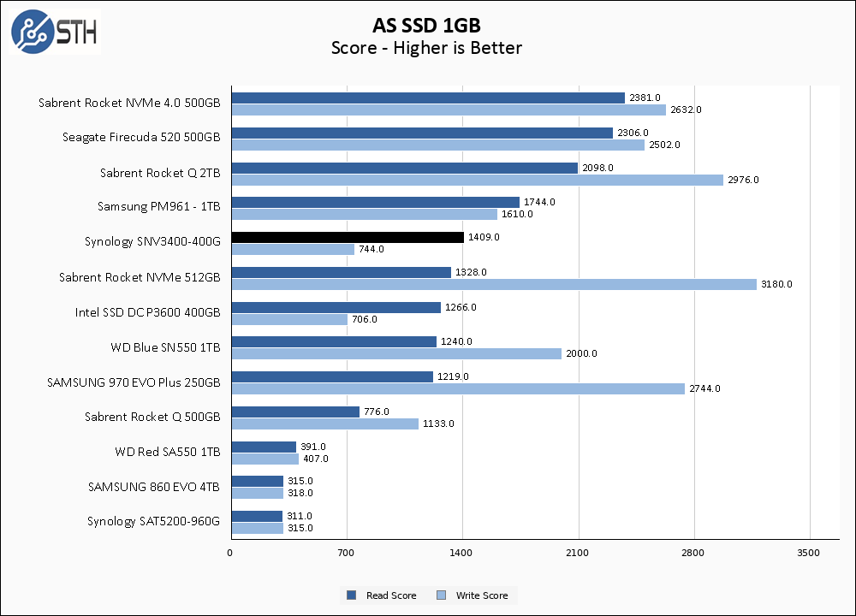
Task: Click the 391.0 read score value
Action: pos(313,447)
